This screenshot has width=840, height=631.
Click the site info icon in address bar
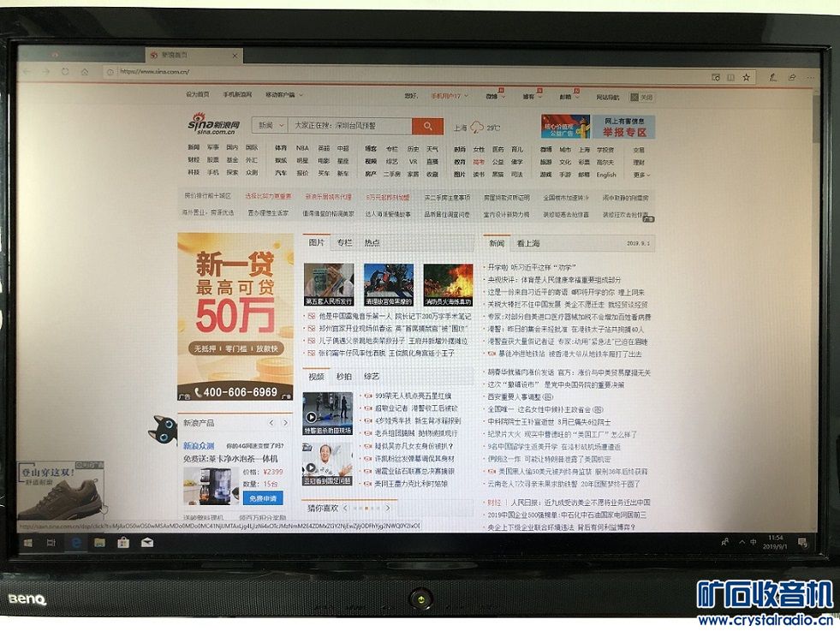(x=110, y=71)
